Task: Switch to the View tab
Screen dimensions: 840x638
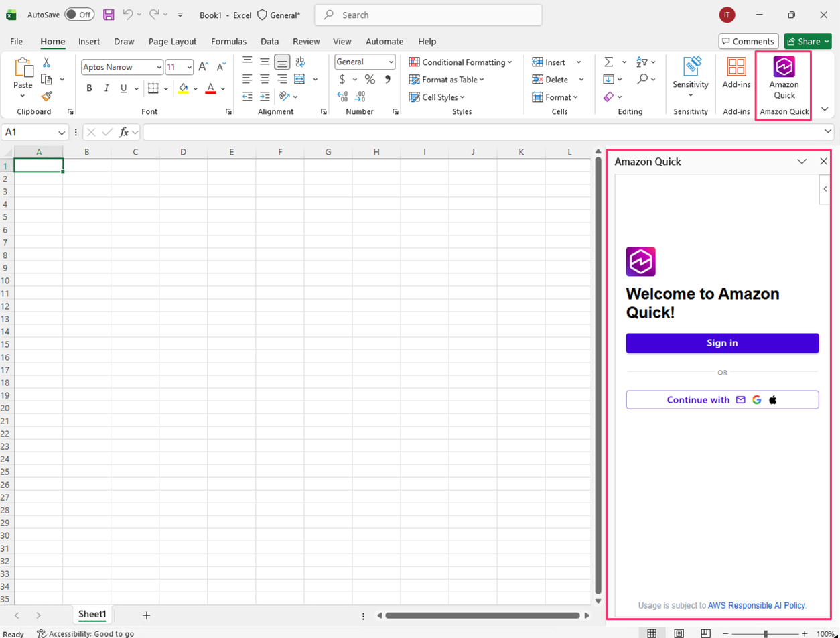Action: coord(342,41)
